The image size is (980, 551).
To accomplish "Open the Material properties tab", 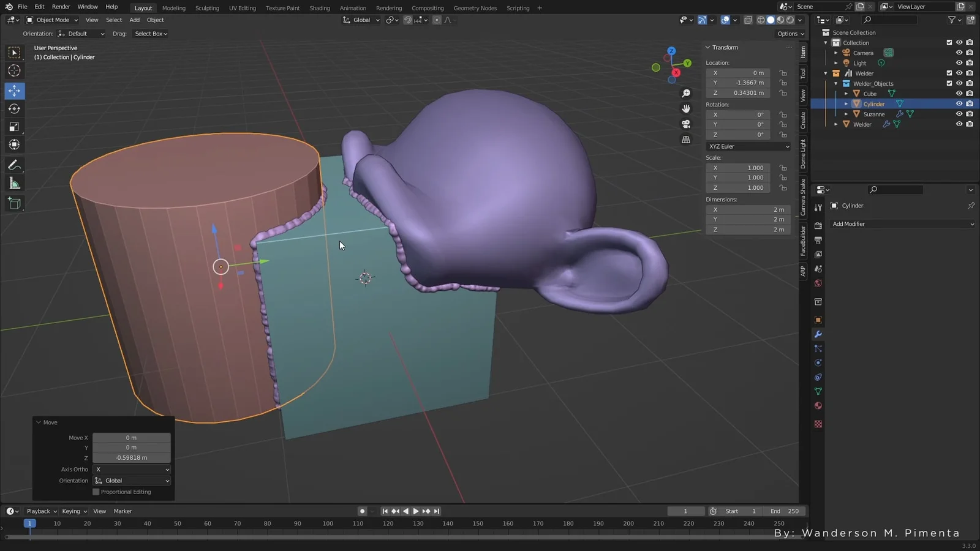I will coord(818,405).
